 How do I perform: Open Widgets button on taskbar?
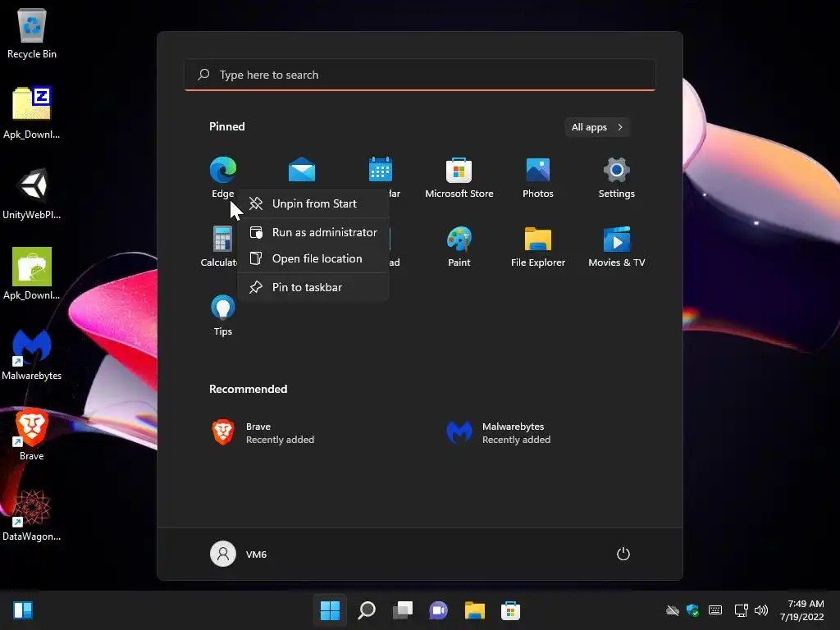tap(23, 610)
